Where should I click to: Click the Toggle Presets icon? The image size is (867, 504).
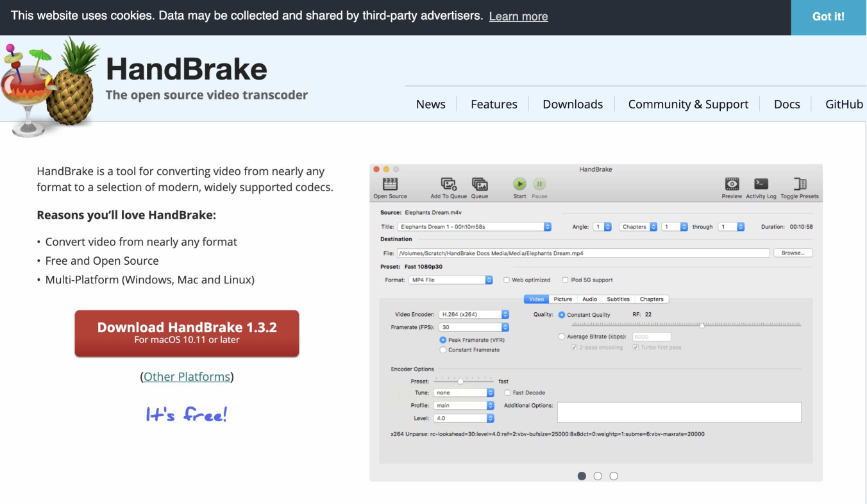[x=800, y=184]
